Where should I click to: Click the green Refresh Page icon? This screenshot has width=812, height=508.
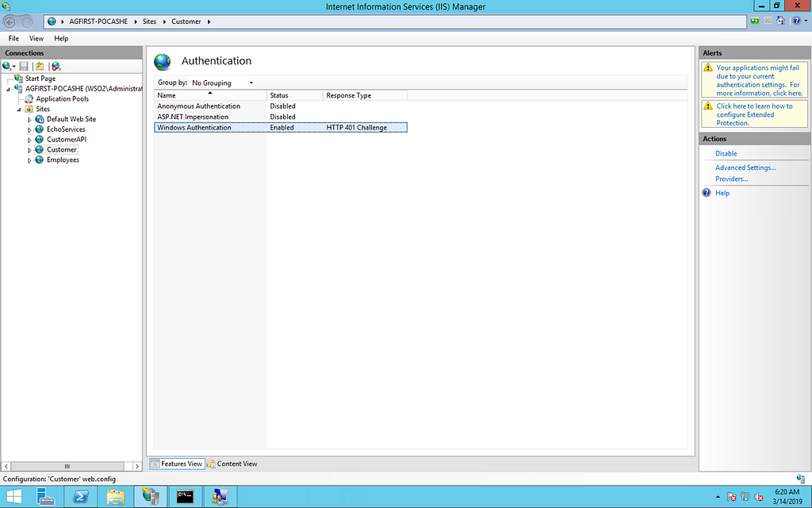tap(755, 21)
